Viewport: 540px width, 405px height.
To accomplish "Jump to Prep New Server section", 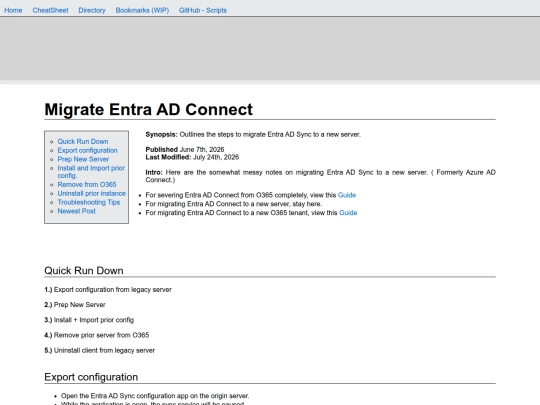I will 83,159.
